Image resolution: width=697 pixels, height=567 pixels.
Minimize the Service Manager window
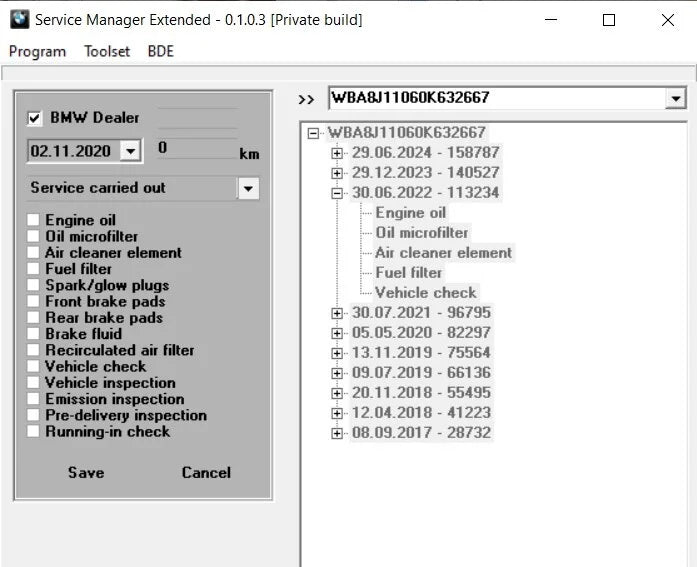click(551, 20)
